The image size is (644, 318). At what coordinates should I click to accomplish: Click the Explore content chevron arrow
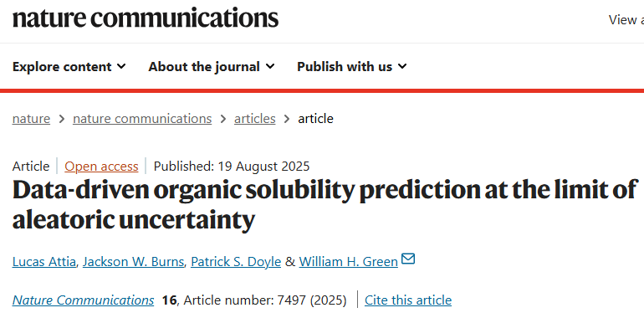[x=121, y=66]
